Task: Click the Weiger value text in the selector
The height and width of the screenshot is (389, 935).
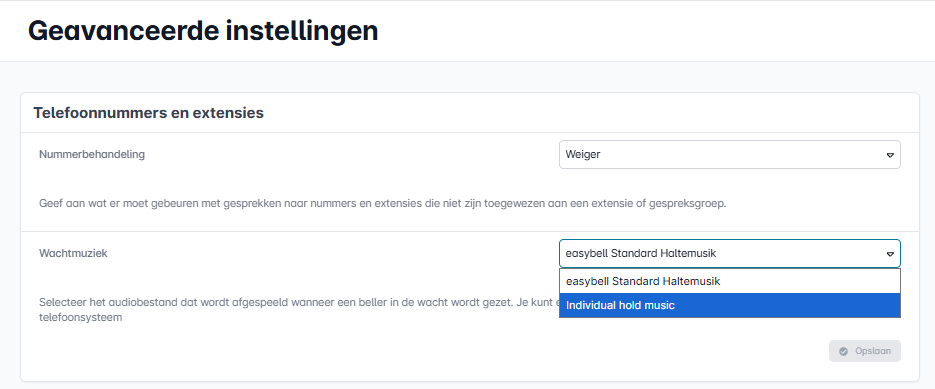Action: tap(583, 155)
